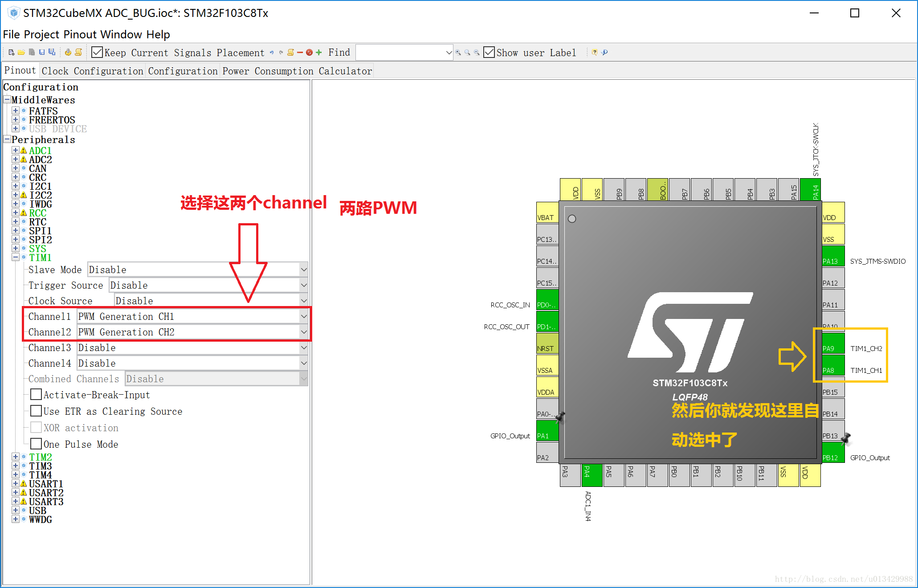Click the orange pinout icon before the minus
Viewport: 918px width, 588px height.
(291, 53)
